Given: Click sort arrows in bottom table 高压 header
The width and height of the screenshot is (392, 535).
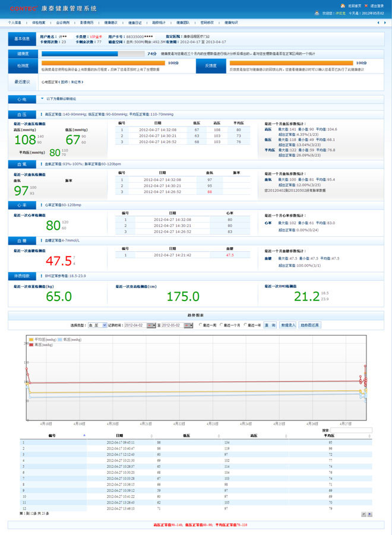Looking at the screenshot, I should tap(286, 436).
